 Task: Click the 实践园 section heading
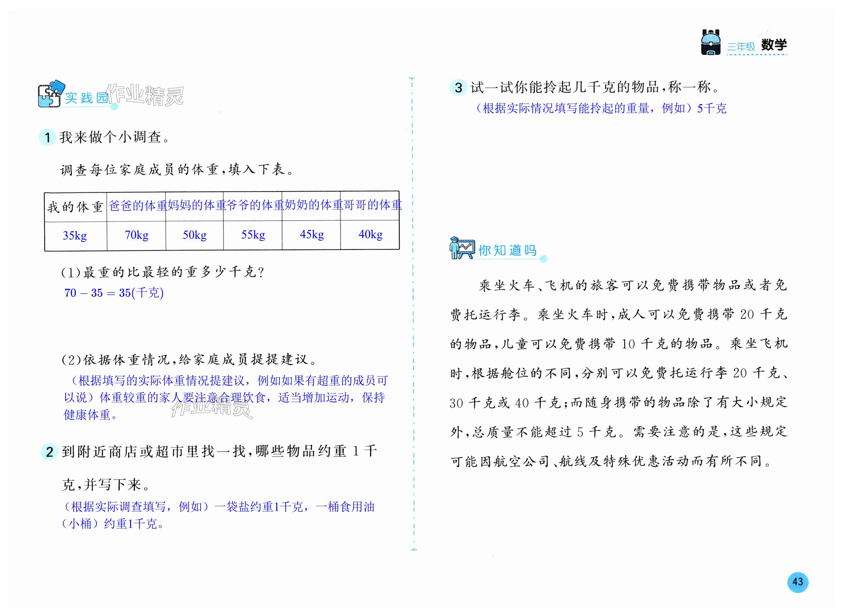tap(87, 99)
